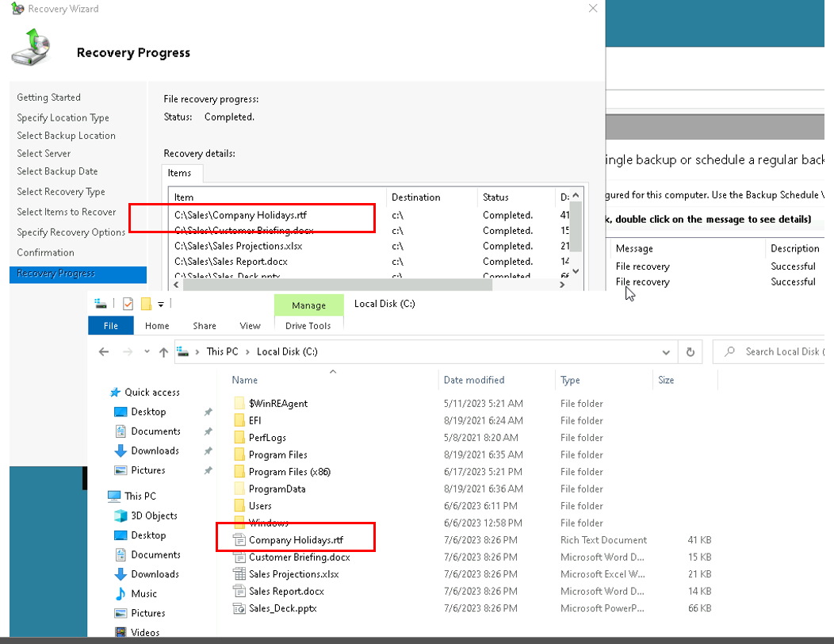The image size is (834, 644).
Task: Sort files by the Date modified column header
Action: click(474, 380)
